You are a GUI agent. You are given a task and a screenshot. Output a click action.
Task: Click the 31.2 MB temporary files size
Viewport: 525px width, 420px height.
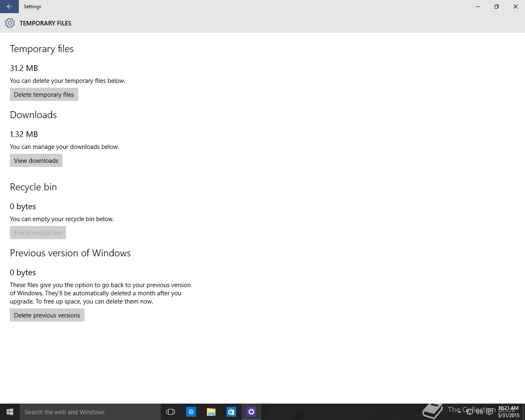pyautogui.click(x=24, y=68)
